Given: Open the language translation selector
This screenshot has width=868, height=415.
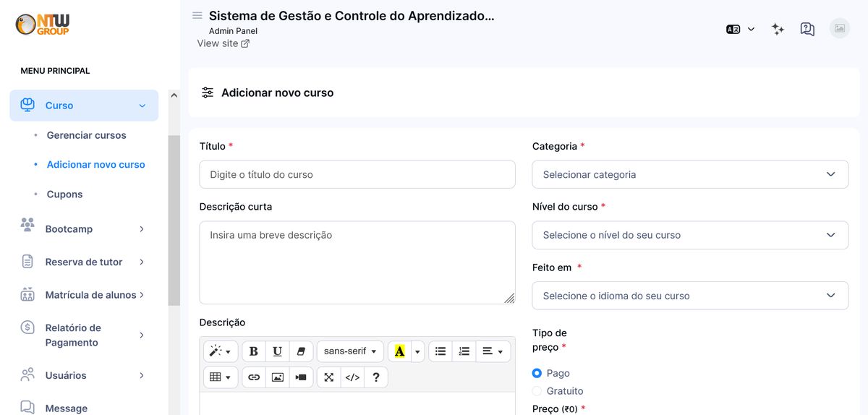Looking at the screenshot, I should click(x=741, y=29).
